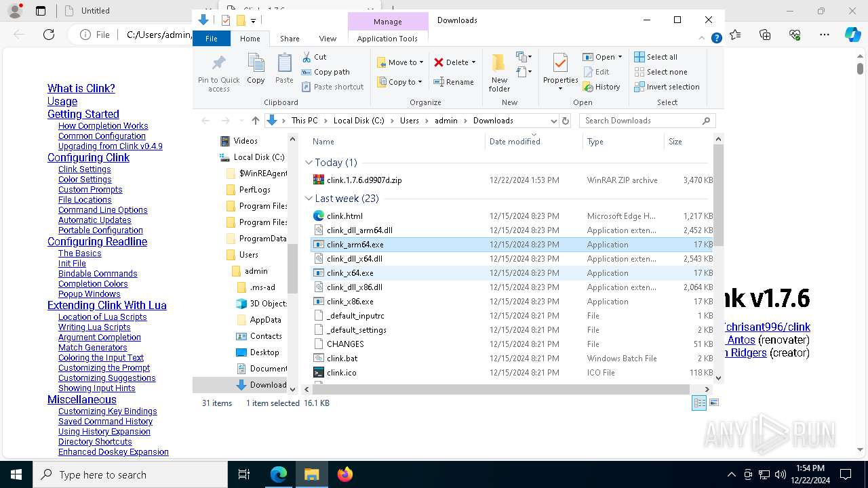Image resolution: width=868 pixels, height=488 pixels.
Task: Click the taskbar search box
Action: (x=130, y=474)
